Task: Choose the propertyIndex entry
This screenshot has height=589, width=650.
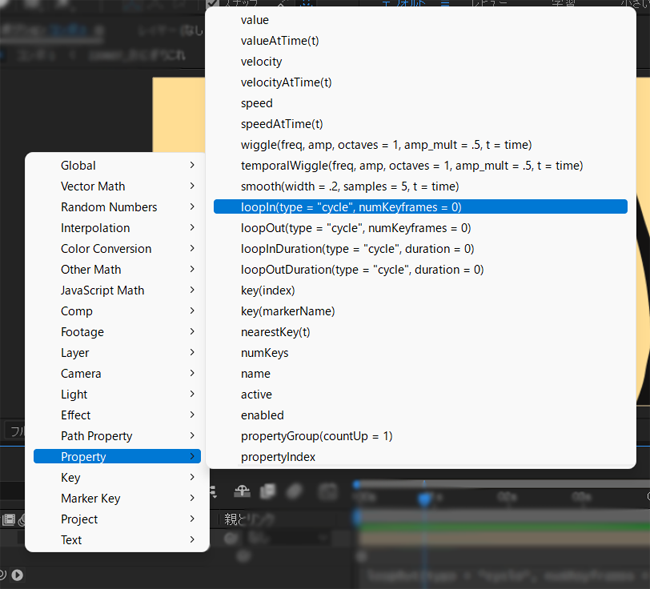Action: point(278,457)
